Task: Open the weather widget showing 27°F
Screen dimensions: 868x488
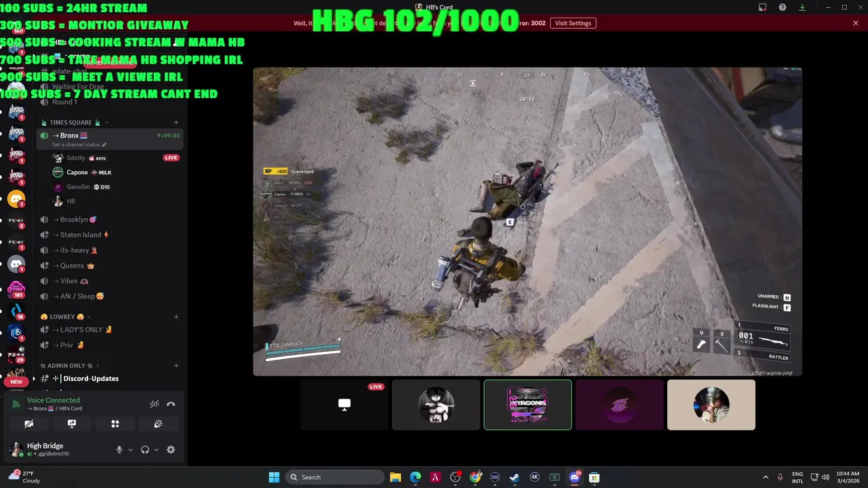Action: point(24,477)
